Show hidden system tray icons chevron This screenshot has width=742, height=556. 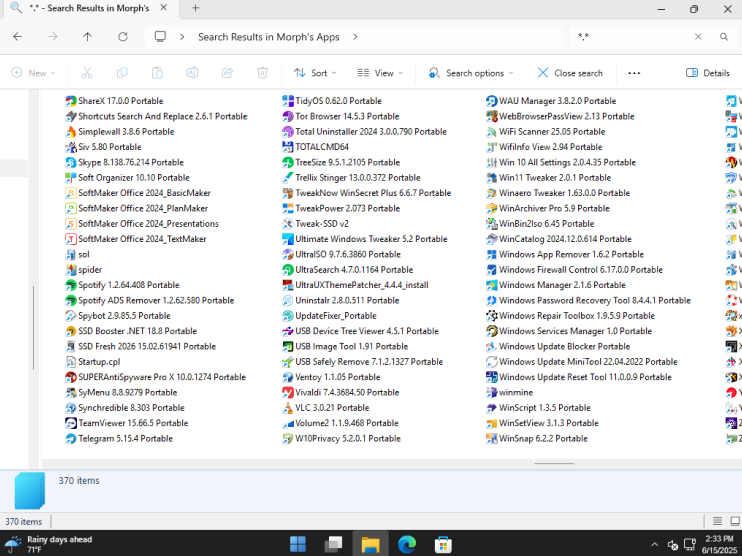coord(654,545)
